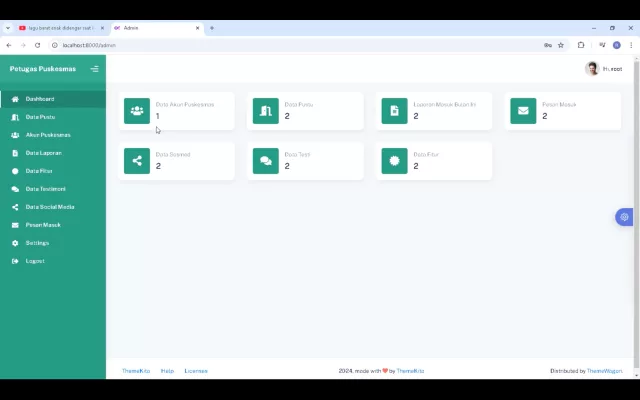Click the Data Testimoni chat icon in sidebar
The image size is (640, 400).
click(15, 189)
